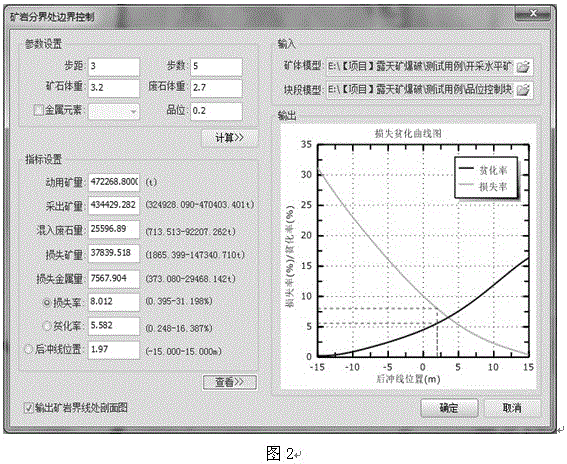This screenshot has height=464, width=567.
Task: Click the 步距 input field
Action: tap(114, 67)
